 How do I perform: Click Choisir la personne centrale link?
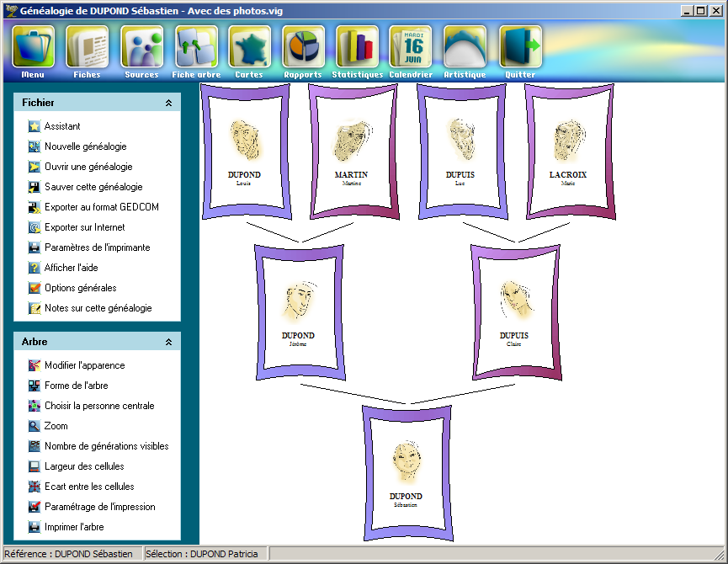tap(99, 406)
